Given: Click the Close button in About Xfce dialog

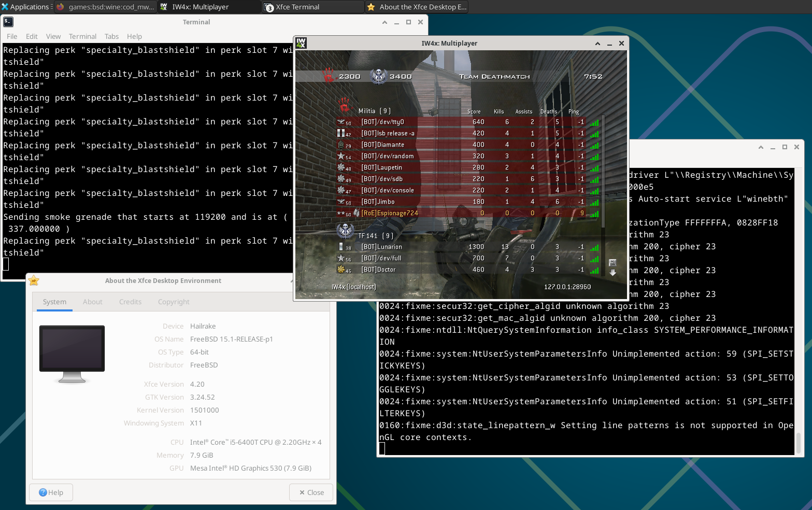Looking at the screenshot, I should tap(311, 492).
